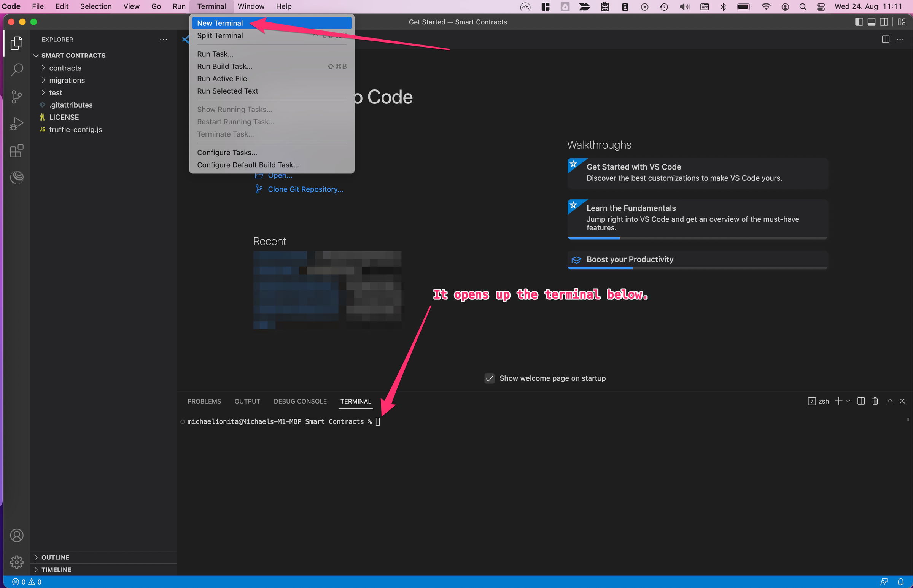Open the Terminal menu in menu bar
The height and width of the screenshot is (588, 913).
coord(212,6)
